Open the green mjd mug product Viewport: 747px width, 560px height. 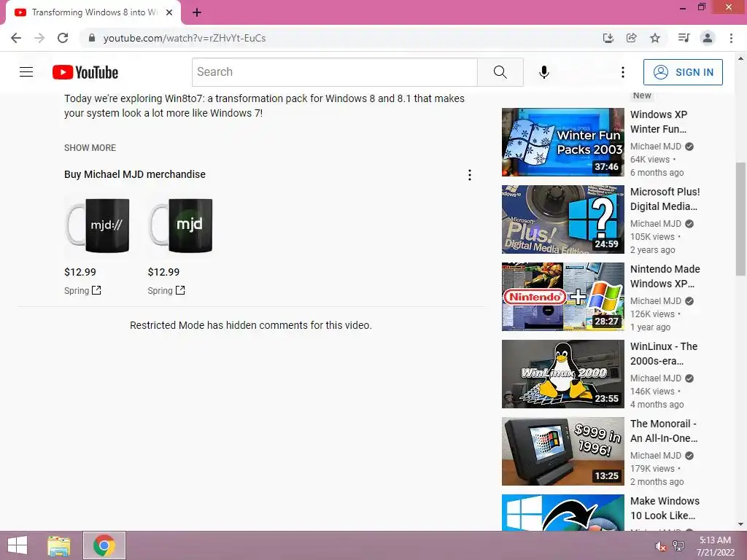181,226
